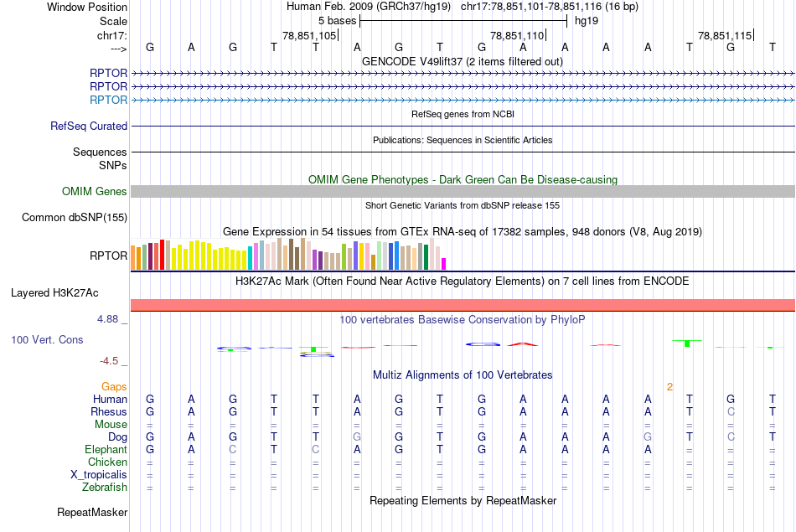Viewport: 796px width, 532px height.
Task: Click the gray OMIM Genes item bar
Action: (463, 191)
